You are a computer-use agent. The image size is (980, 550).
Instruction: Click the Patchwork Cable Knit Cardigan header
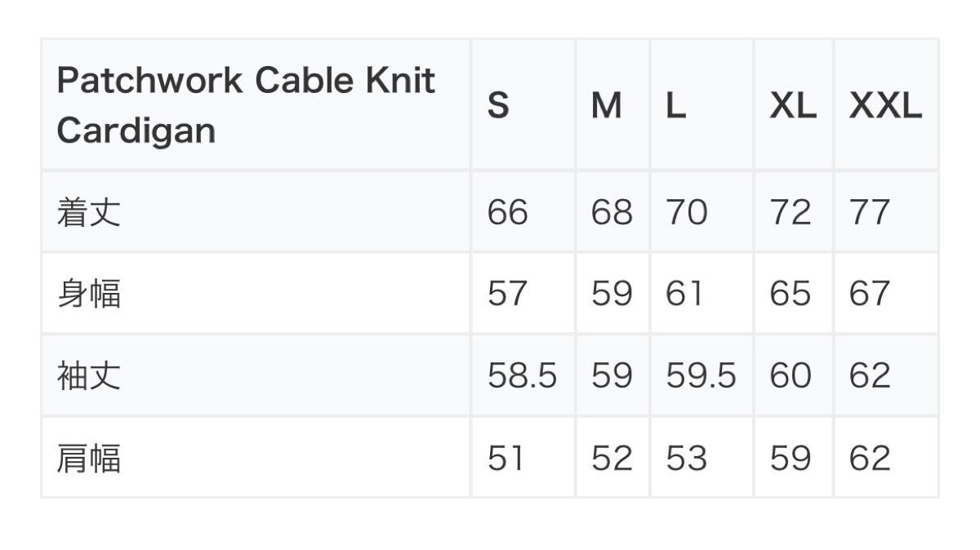point(246,105)
